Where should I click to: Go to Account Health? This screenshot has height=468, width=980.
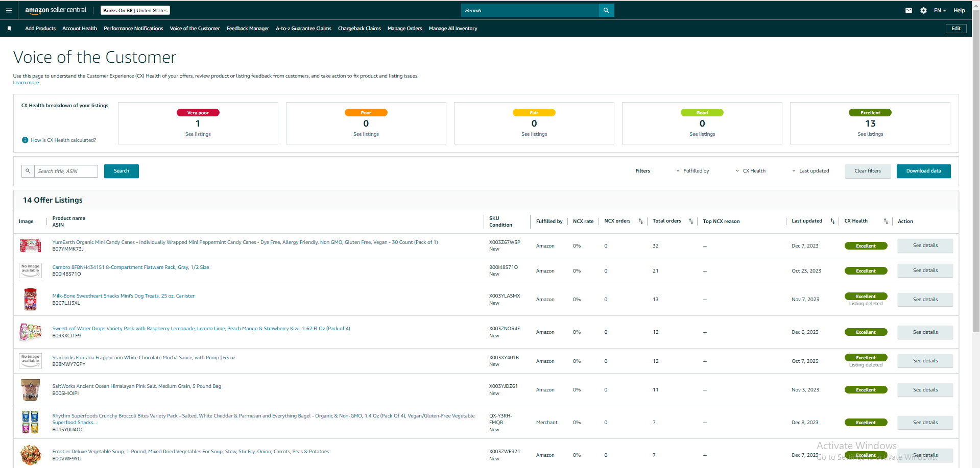(80, 29)
